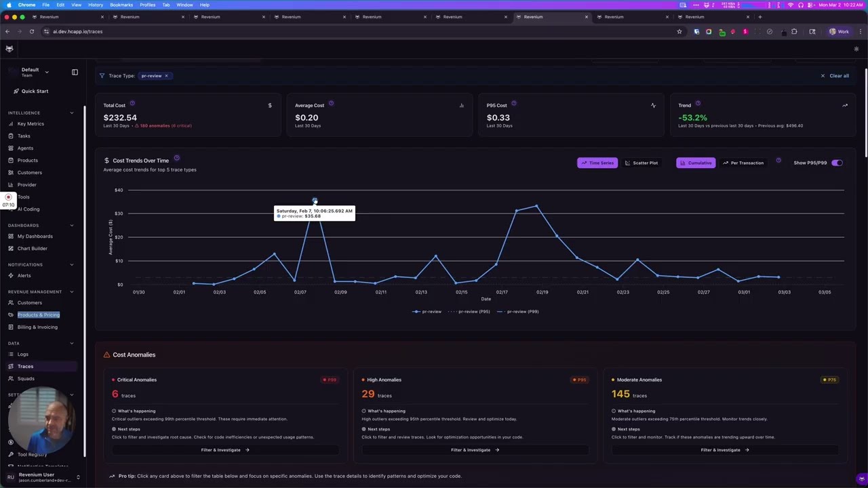Open Products under Intelligence
The height and width of the screenshot is (488, 868).
tap(28, 160)
